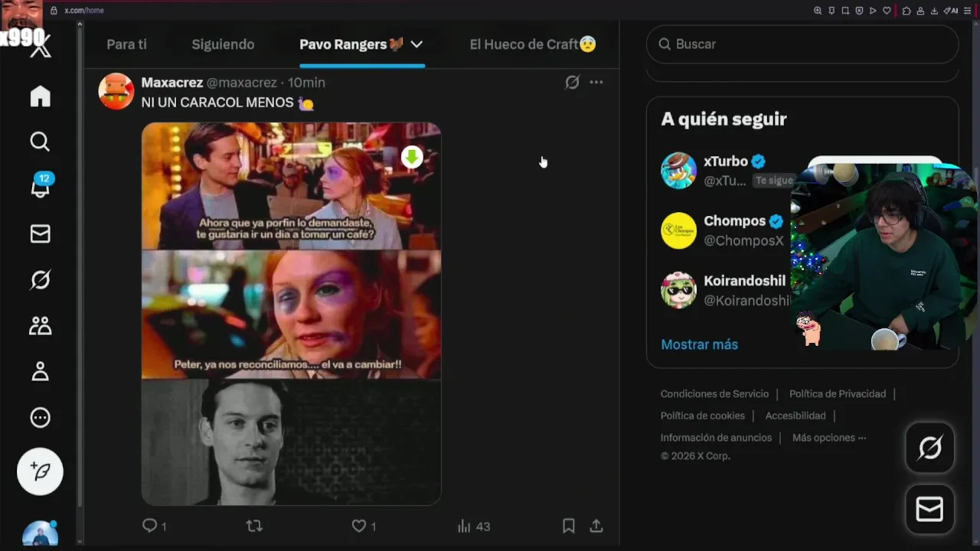The width and height of the screenshot is (980, 551).
Task: Open Grok from the left sidebar
Action: tap(40, 280)
